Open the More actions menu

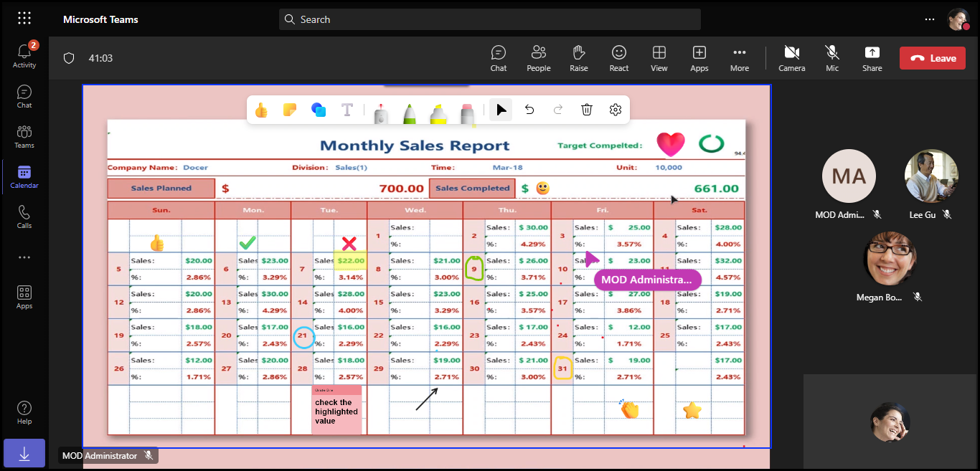(x=739, y=58)
